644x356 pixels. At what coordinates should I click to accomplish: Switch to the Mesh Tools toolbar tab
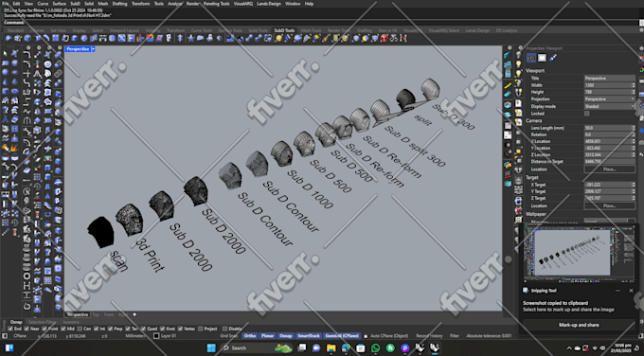click(x=311, y=30)
